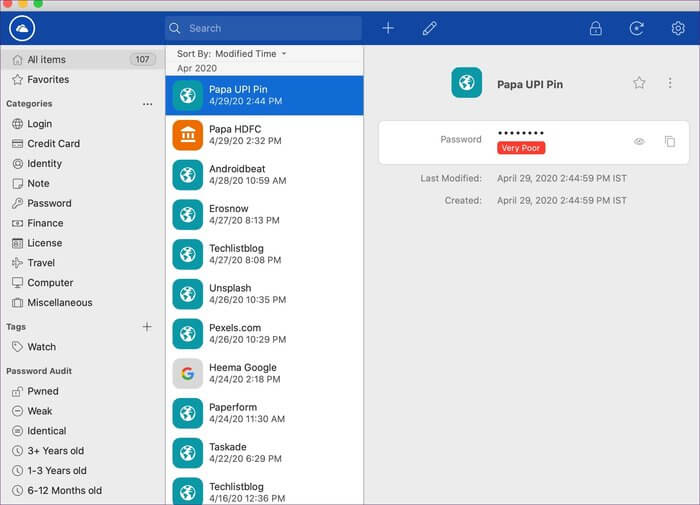700x505 pixels.
Task: Click the 107 item count badge
Action: pos(142,59)
